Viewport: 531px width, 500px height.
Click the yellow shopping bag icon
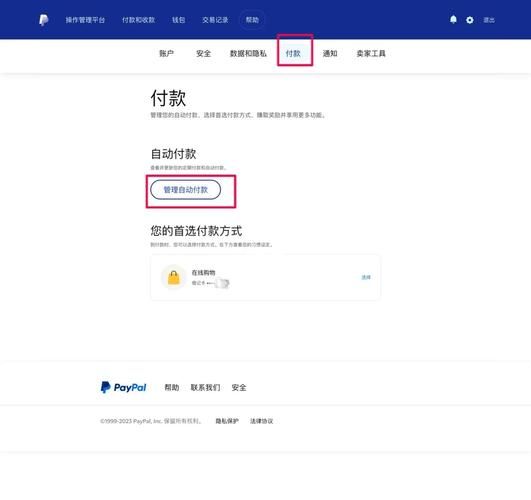[x=174, y=277]
